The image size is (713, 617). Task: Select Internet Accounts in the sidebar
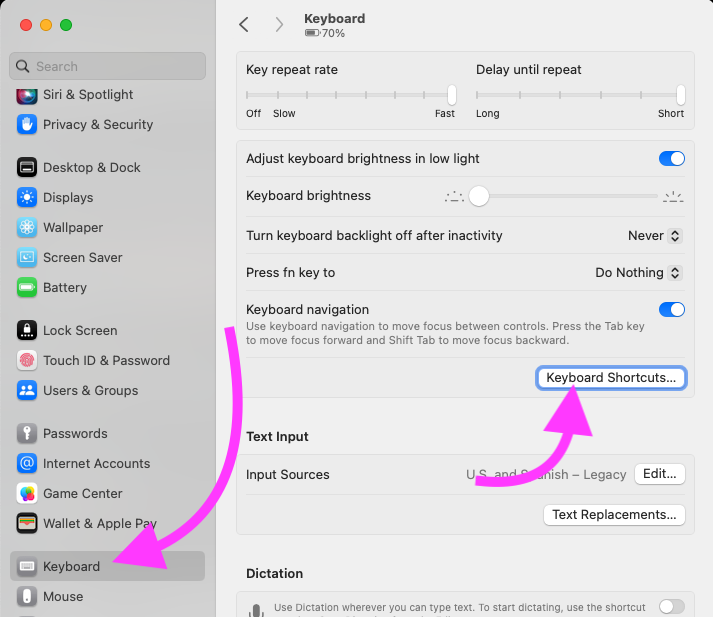coord(96,464)
